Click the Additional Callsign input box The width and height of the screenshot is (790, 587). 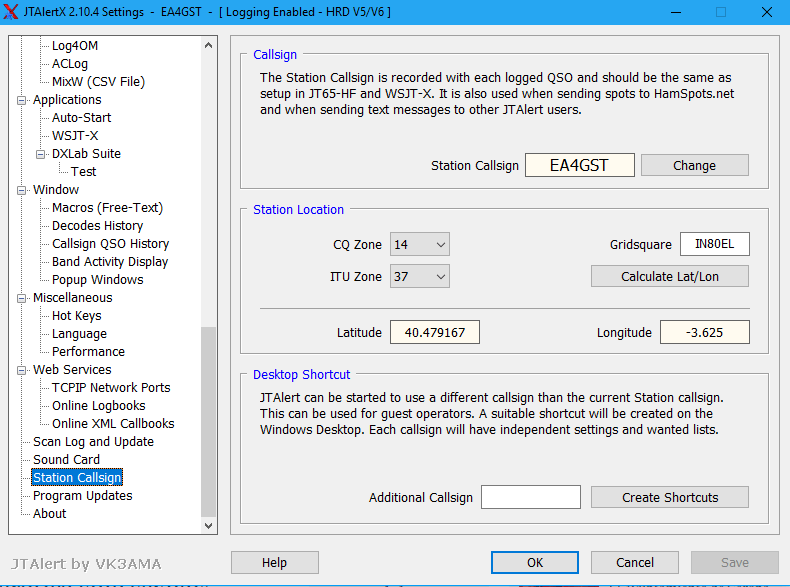pos(531,497)
